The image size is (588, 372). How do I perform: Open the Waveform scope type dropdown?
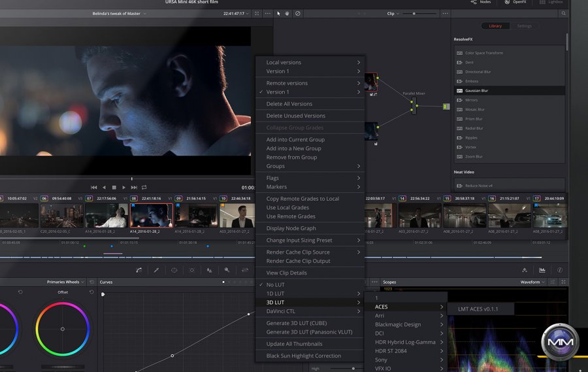click(532, 282)
